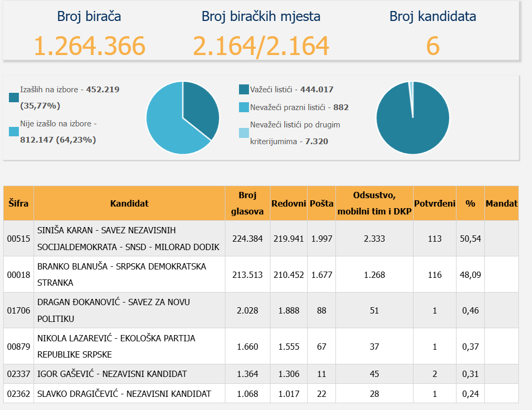This screenshot has height=410, width=532.
Task: Click the valid ballots pie chart
Action: click(412, 118)
